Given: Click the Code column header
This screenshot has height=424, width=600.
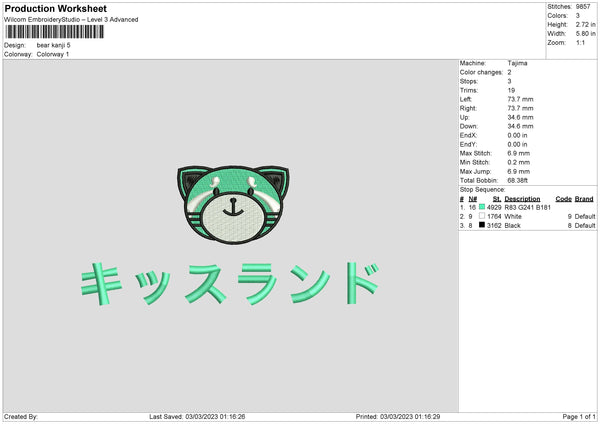Looking at the screenshot, I should click(563, 199).
